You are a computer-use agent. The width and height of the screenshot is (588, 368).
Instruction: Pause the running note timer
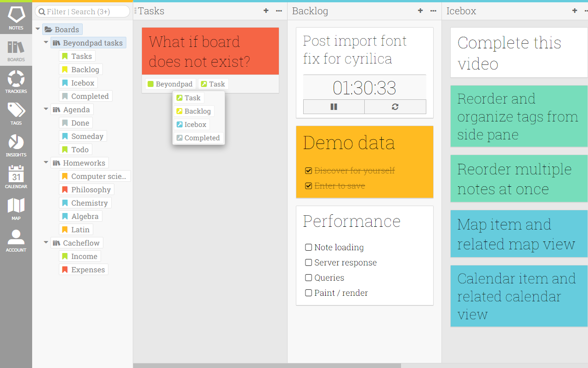tap(334, 107)
